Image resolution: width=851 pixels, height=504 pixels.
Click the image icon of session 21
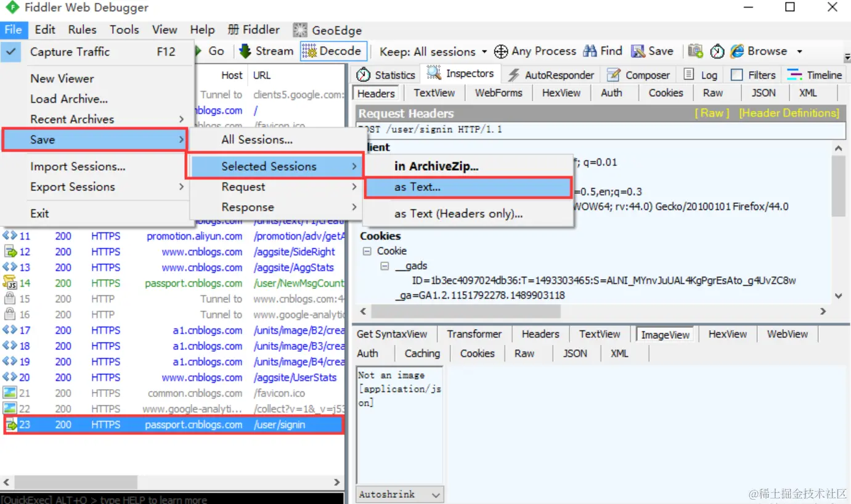point(10,392)
